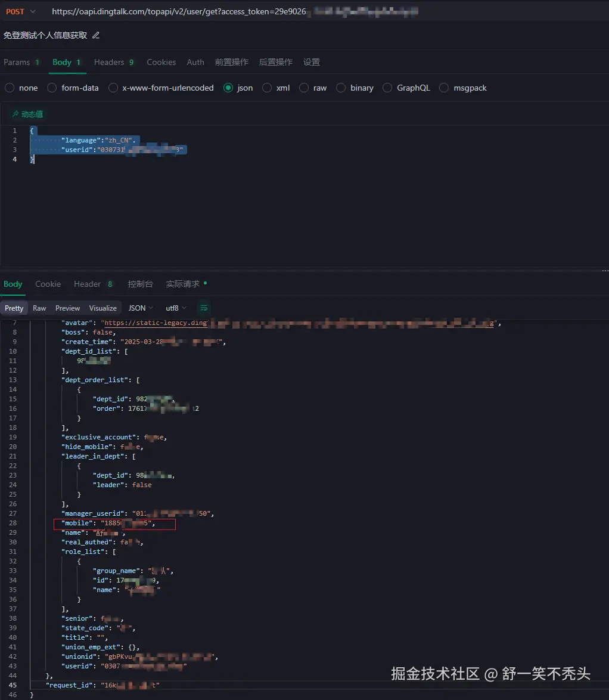Open the response Body tab
The image size is (609, 700).
coord(13,284)
